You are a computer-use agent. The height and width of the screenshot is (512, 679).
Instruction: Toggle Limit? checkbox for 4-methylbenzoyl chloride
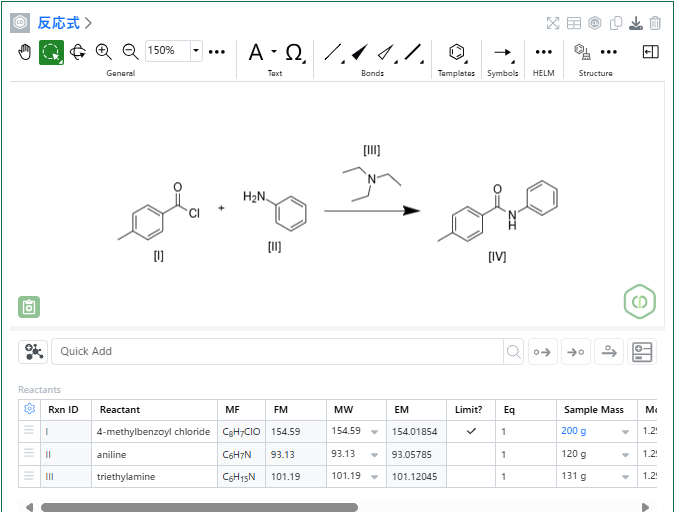pyautogui.click(x=472, y=431)
